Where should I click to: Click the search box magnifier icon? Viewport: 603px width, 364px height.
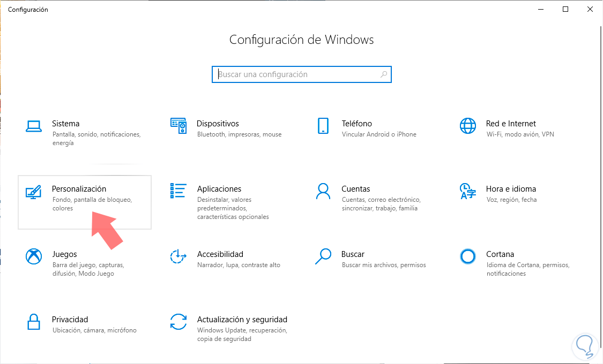384,74
